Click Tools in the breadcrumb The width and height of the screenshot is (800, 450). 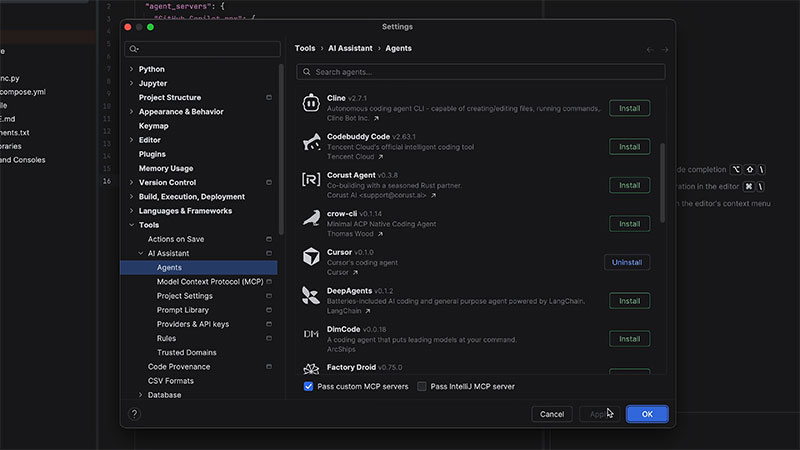305,48
